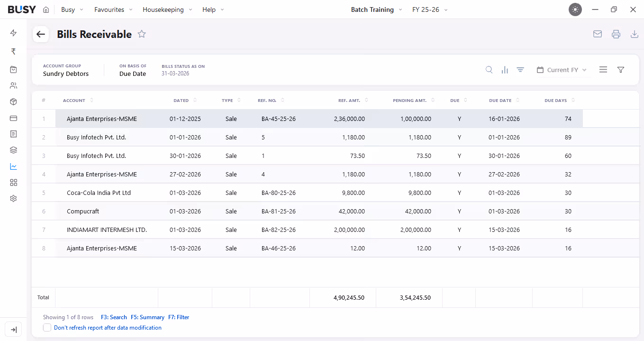The height and width of the screenshot is (341, 644).
Task: Open the card payments sidebar icon
Action: 13,118
